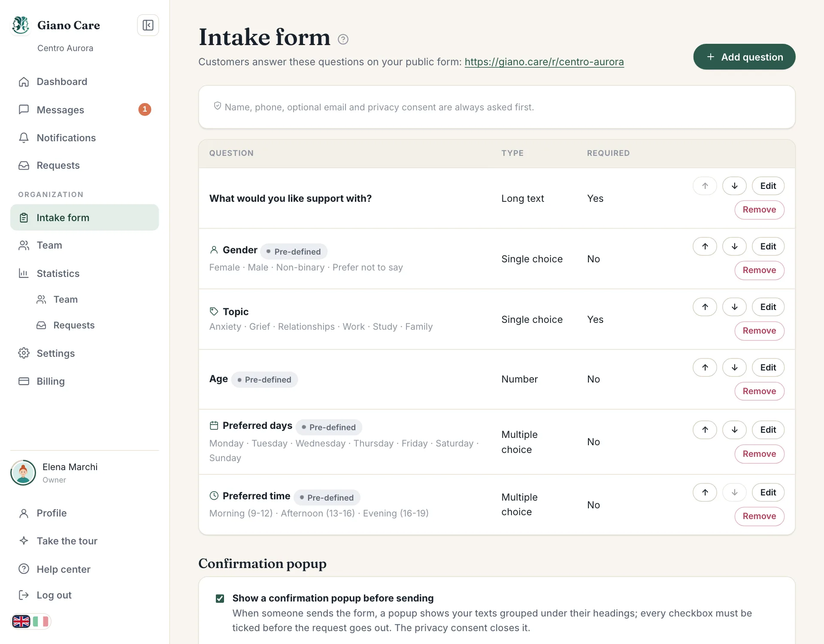Edit the Preferred time question
Screen dimensions: 824x644
768,492
